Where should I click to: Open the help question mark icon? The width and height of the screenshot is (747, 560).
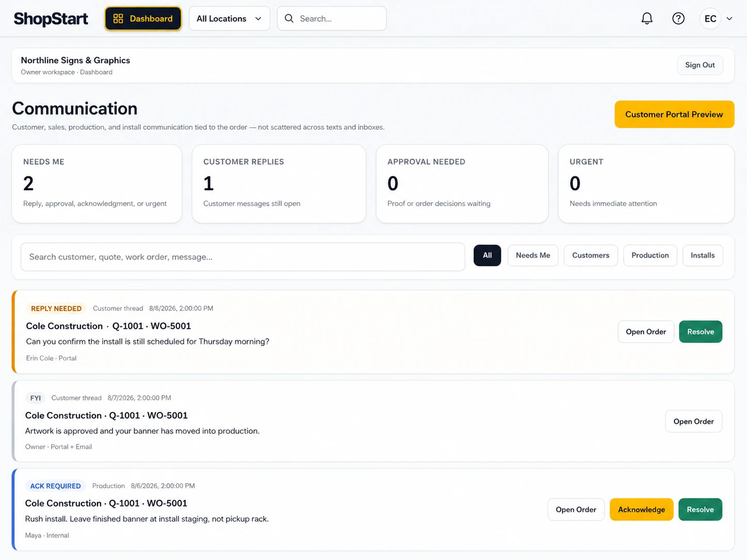678,19
